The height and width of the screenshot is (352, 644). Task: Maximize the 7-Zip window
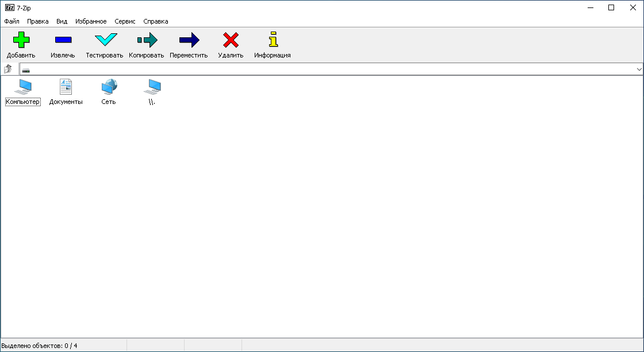point(611,8)
